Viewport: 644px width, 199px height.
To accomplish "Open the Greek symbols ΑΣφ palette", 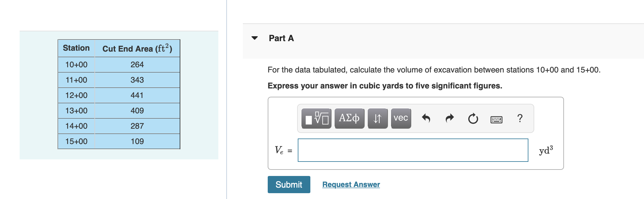I will 349,118.
